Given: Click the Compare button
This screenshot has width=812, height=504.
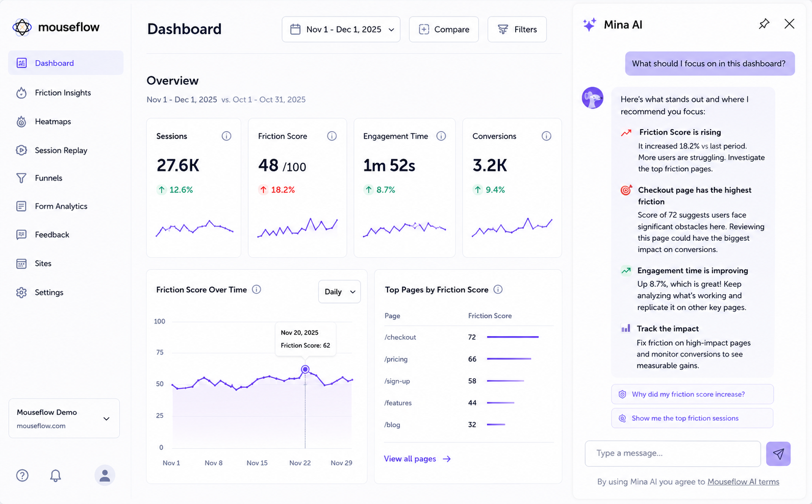Looking at the screenshot, I should coord(444,30).
